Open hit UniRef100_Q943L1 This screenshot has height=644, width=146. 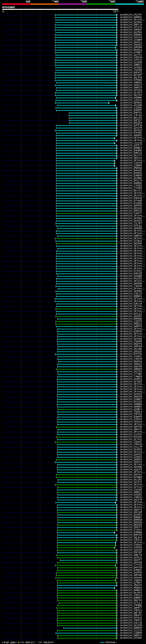[x=131, y=42]
